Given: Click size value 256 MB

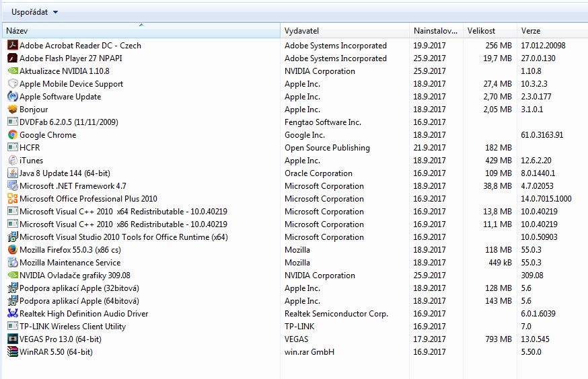Looking at the screenshot, I should (499, 45).
